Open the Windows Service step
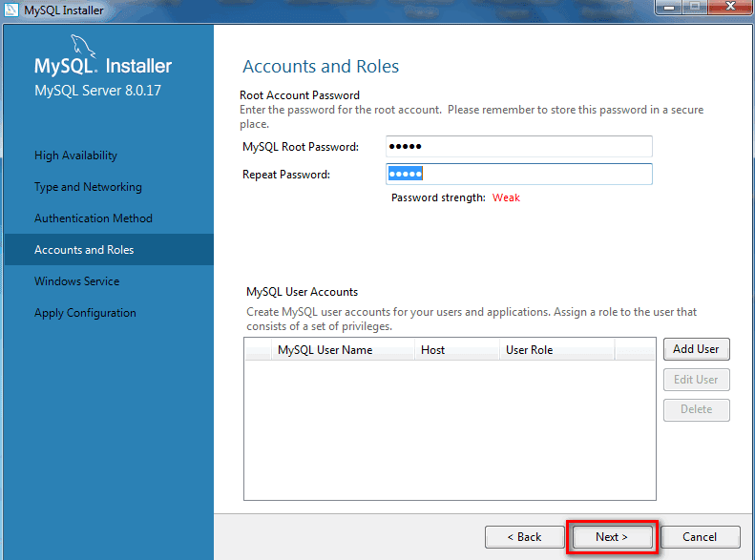755x560 pixels. [x=77, y=281]
